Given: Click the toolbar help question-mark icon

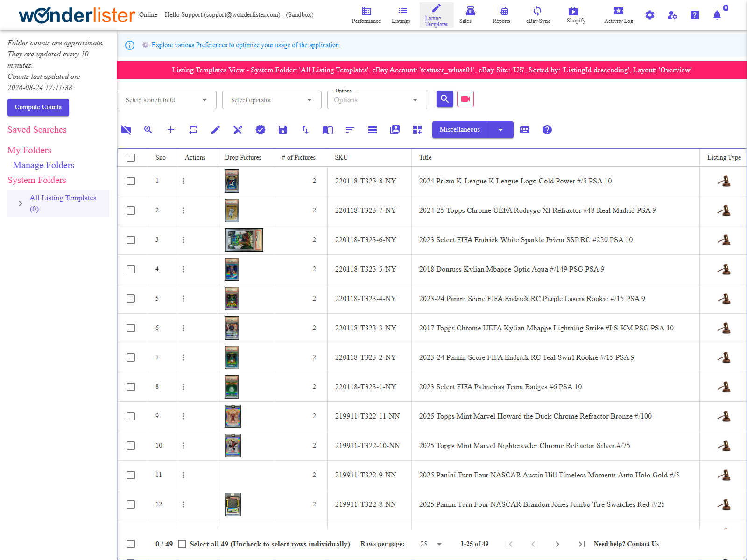Looking at the screenshot, I should [x=547, y=130].
